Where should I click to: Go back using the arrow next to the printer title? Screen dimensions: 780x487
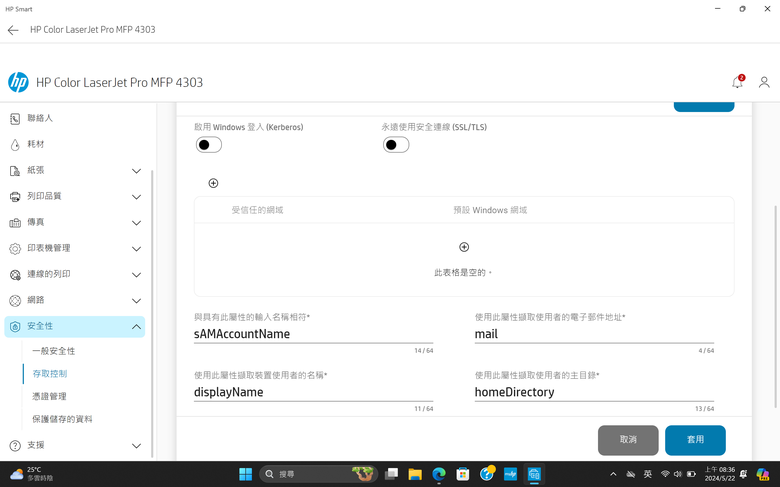(x=13, y=30)
